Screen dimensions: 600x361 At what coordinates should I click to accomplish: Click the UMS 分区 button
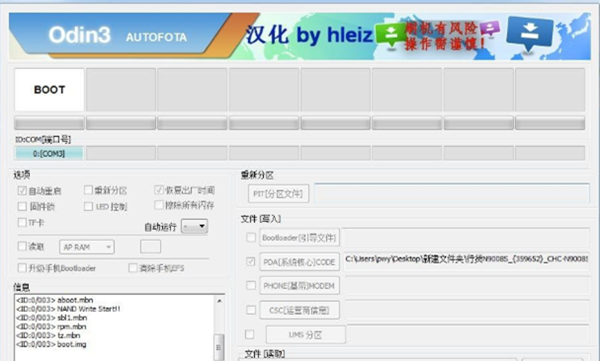(x=306, y=335)
